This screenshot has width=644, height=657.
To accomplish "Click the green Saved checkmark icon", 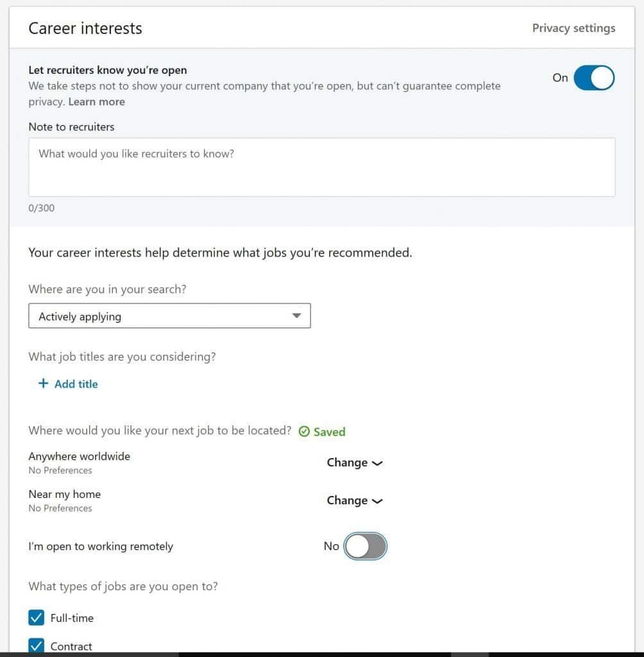I will pyautogui.click(x=305, y=432).
